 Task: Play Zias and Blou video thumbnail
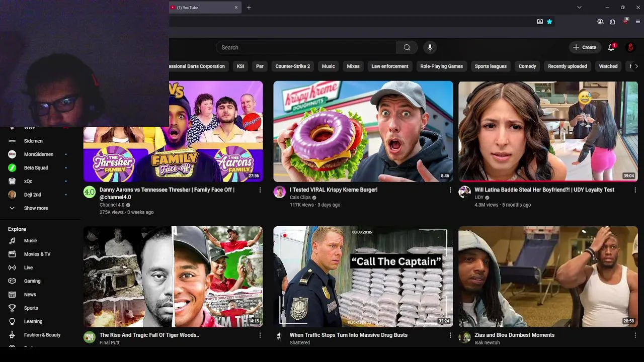pyautogui.click(x=548, y=277)
